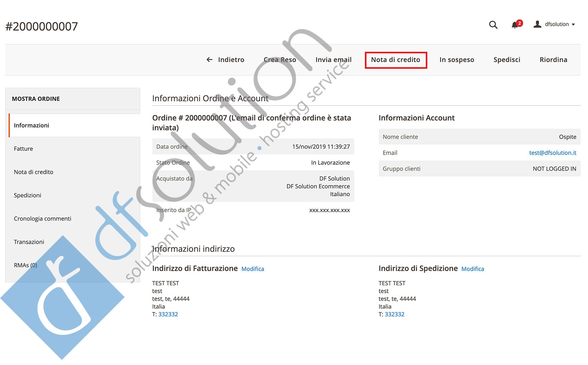The image size is (588, 365).
Task: Click Nota di credito action button
Action: click(396, 60)
